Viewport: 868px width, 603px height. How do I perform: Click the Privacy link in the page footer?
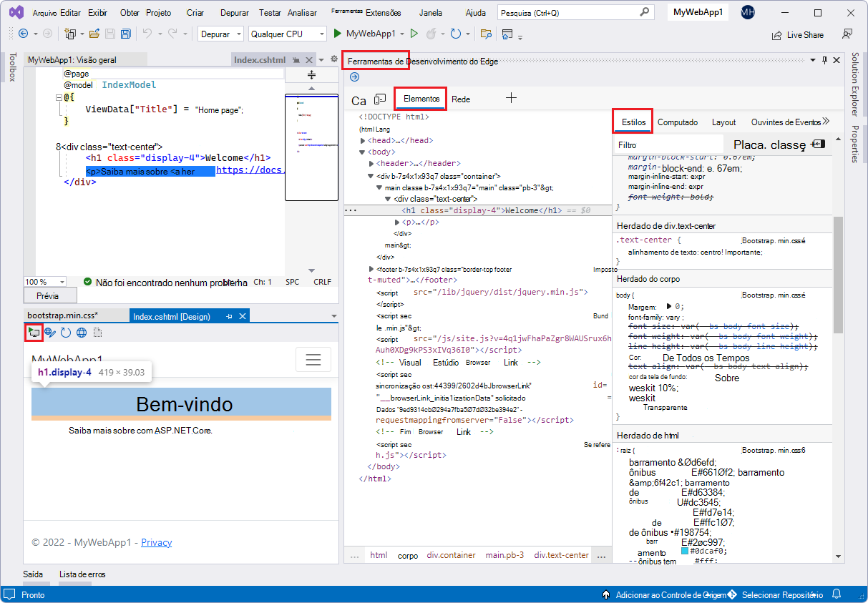[156, 542]
